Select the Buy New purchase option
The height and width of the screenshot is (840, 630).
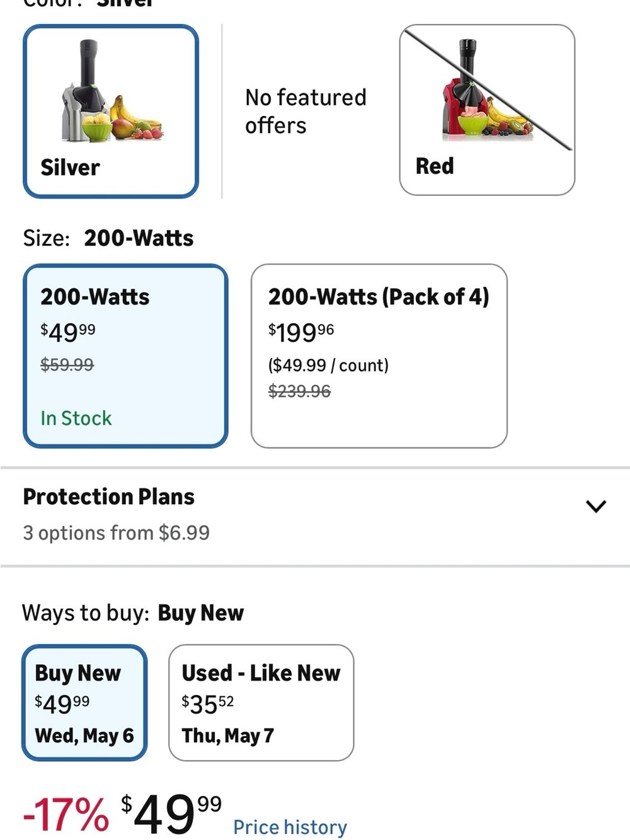click(x=84, y=703)
